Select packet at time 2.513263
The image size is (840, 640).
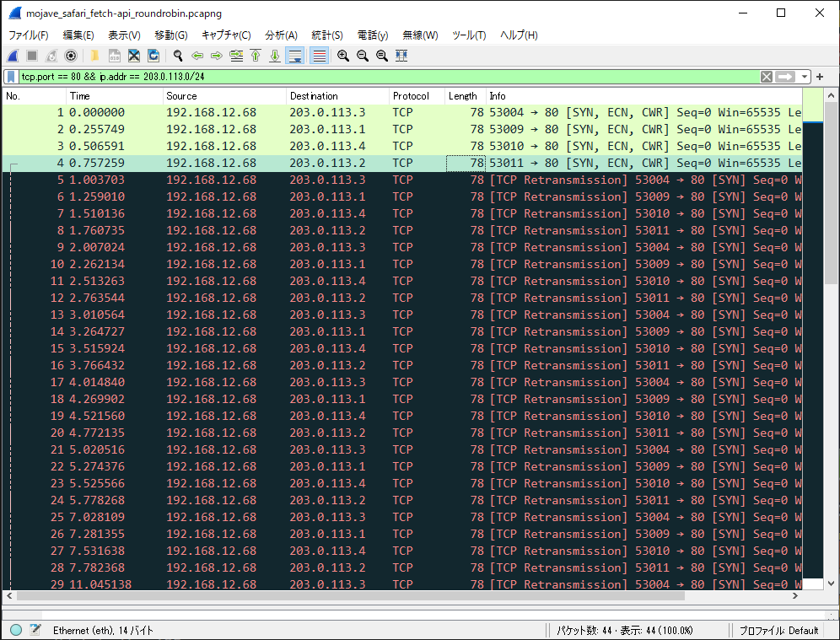pos(402,281)
